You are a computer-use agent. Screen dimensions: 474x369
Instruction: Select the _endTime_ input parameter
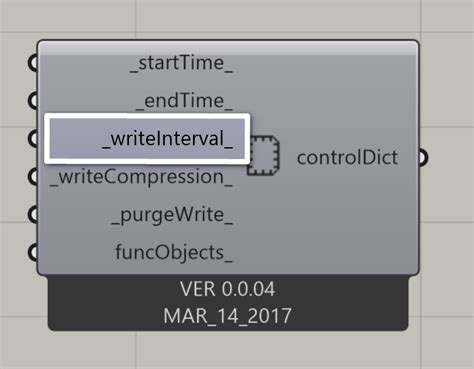pyautogui.click(x=184, y=101)
